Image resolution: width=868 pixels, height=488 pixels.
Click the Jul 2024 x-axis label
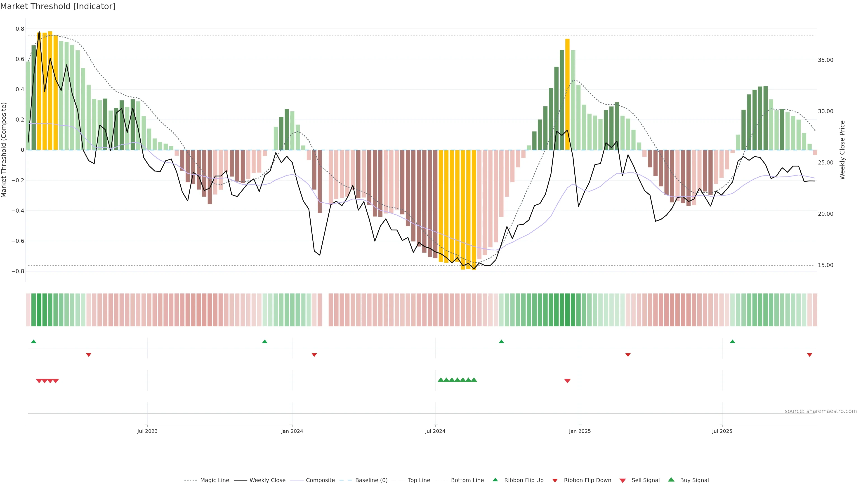pyautogui.click(x=435, y=431)
